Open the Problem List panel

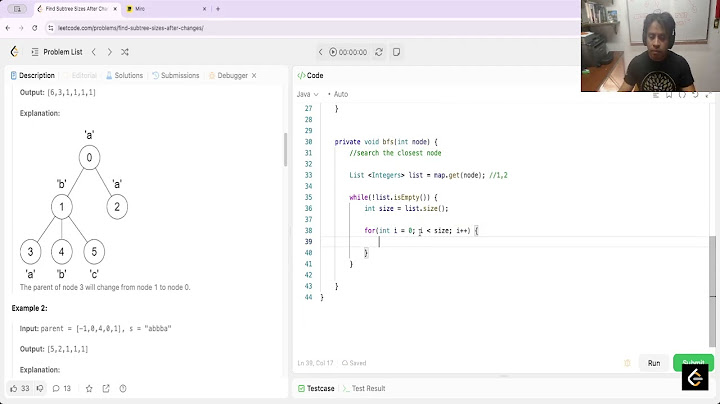click(57, 52)
